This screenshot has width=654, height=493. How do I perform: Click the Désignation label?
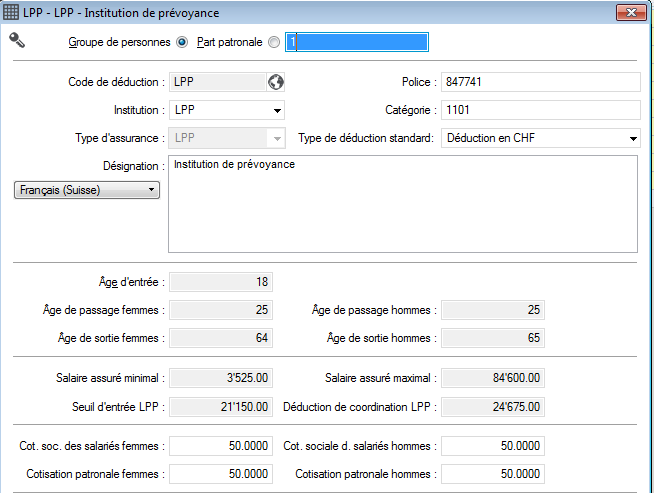tap(133, 166)
